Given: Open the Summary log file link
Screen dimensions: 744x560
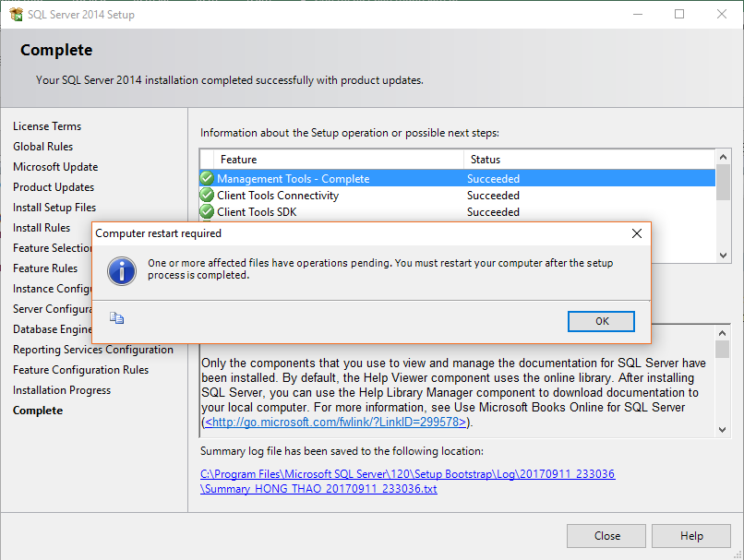Looking at the screenshot, I should point(408,482).
